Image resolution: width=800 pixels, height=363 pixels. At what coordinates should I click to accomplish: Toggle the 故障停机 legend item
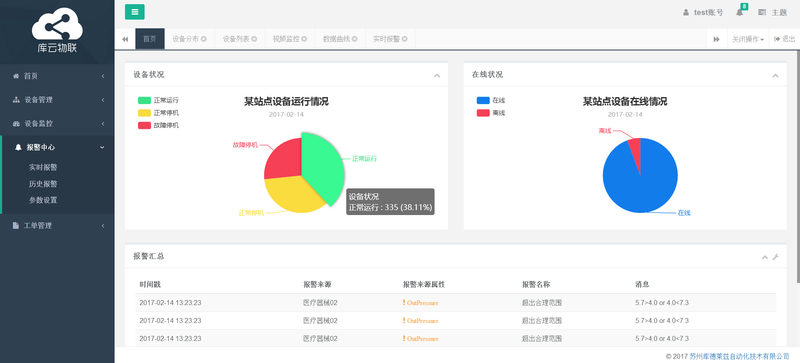tap(158, 125)
